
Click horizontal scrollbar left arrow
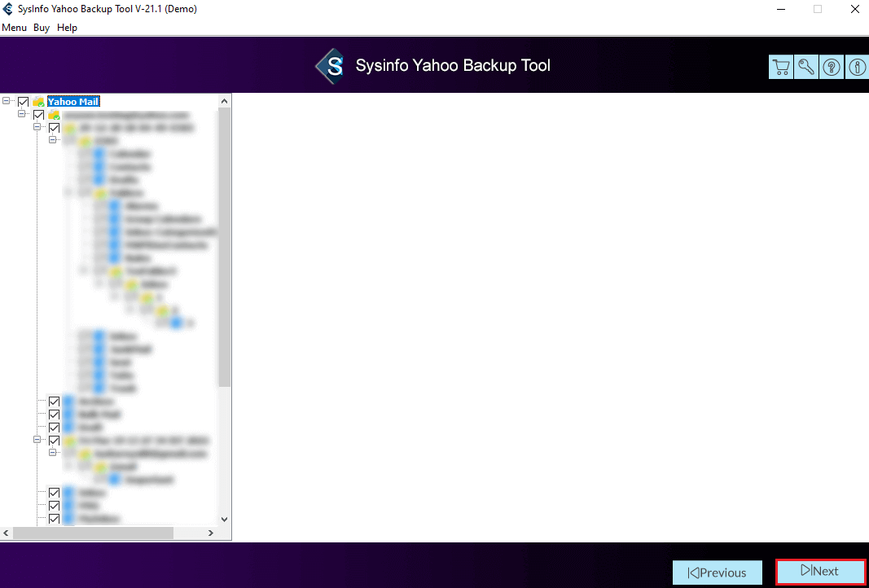pyautogui.click(x=6, y=533)
